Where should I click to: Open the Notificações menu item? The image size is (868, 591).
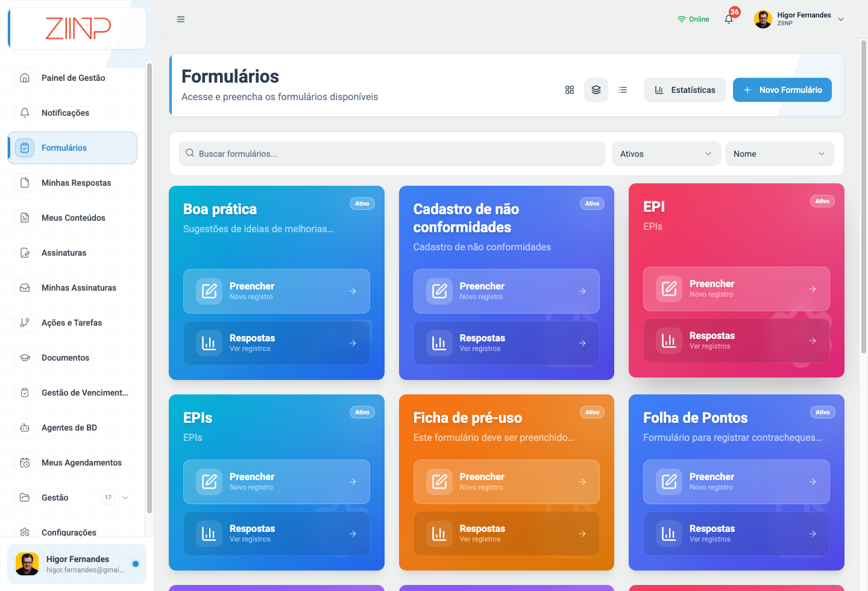[72, 113]
